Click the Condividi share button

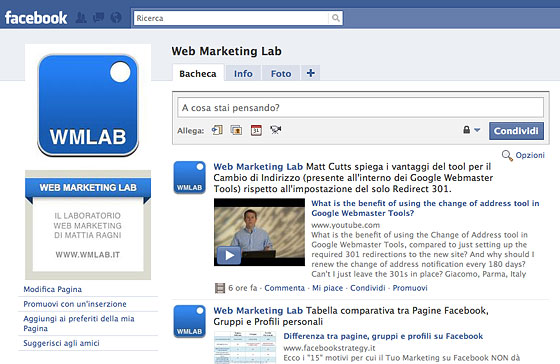516,131
